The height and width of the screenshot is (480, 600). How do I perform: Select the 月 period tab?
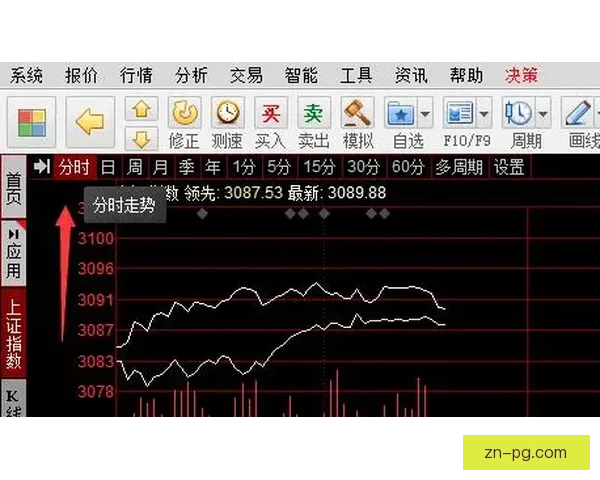coord(160,167)
